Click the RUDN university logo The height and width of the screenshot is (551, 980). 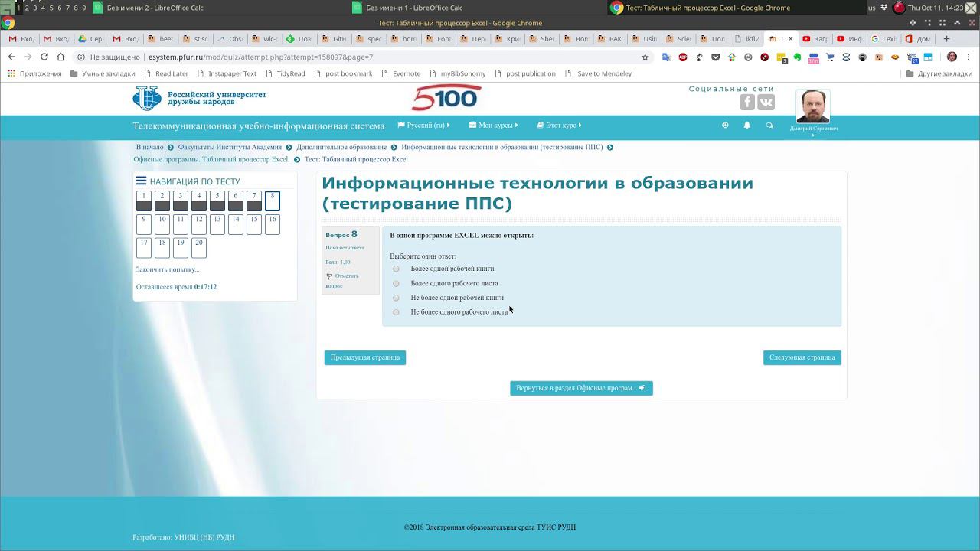click(200, 99)
